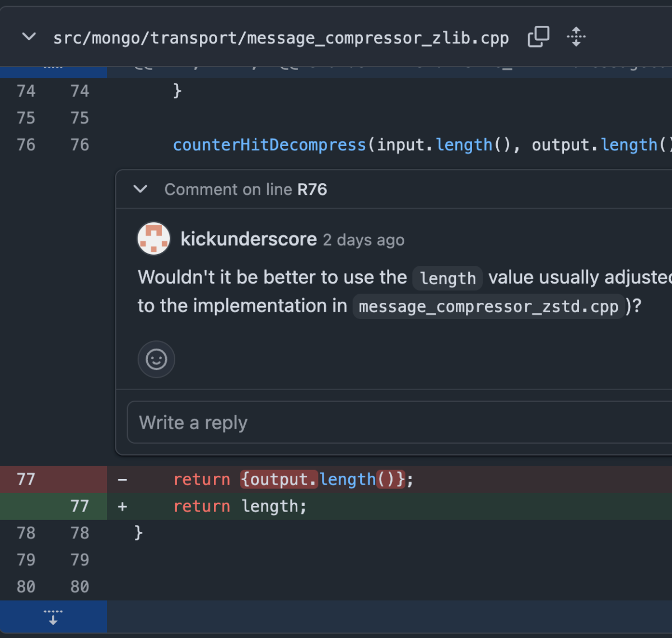Expand all lines in this file

(576, 37)
